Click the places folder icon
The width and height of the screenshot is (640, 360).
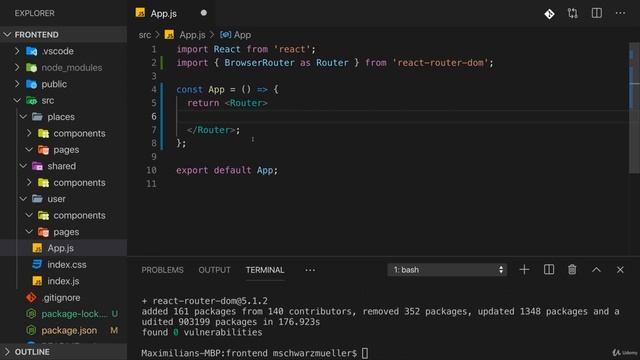38,117
